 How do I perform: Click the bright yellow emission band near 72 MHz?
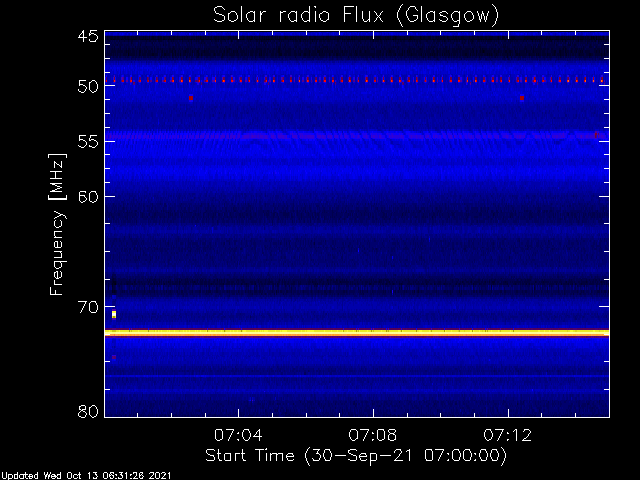357,333
